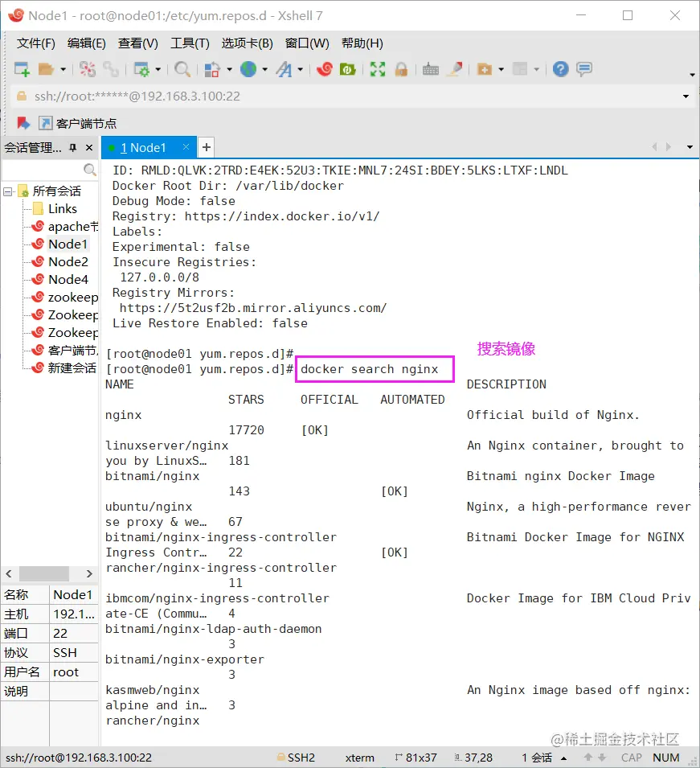
Task: Pin the session manager panel
Action: tap(73, 147)
